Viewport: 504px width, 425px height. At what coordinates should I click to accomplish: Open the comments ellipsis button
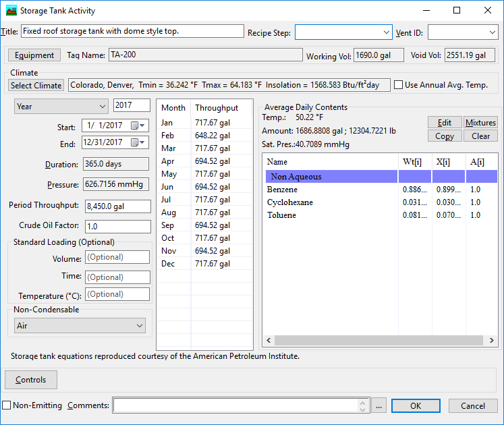pyautogui.click(x=379, y=405)
